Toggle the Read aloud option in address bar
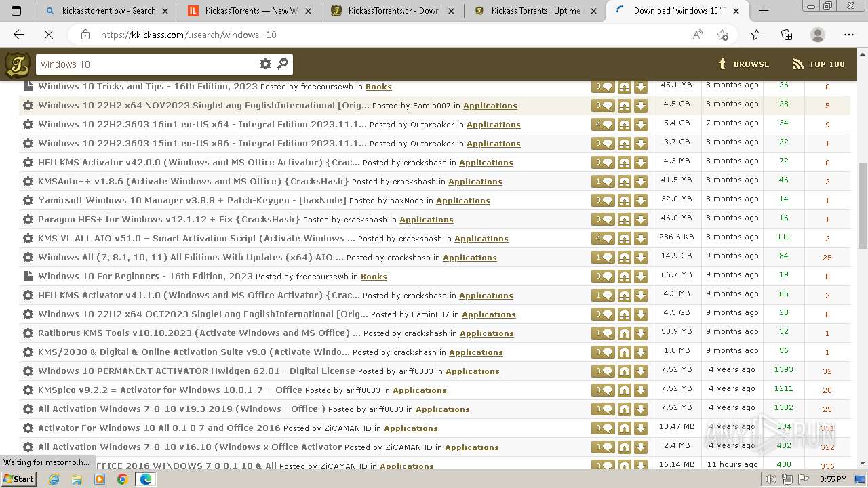Image resolution: width=868 pixels, height=488 pixels. point(698,35)
